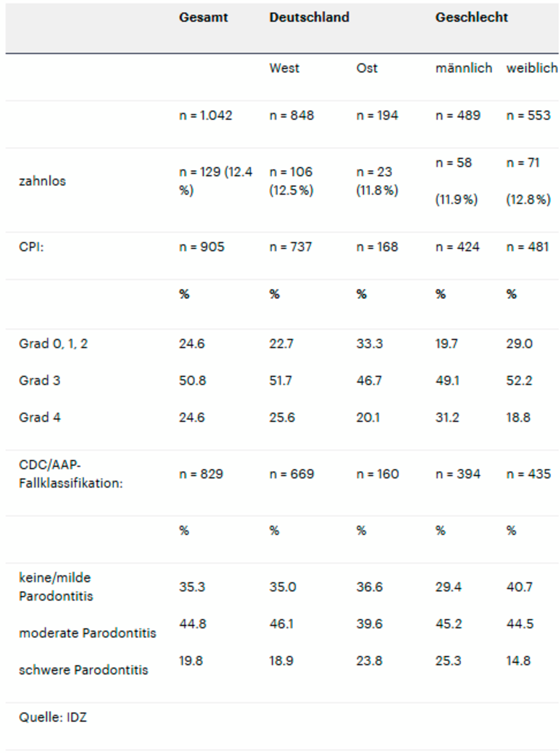Select the West subheader cell
This screenshot has height=753, width=560.
284,68
